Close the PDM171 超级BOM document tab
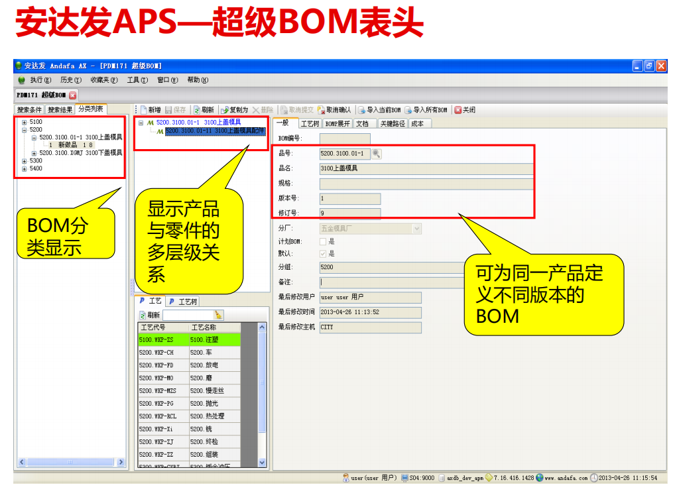 tap(73, 95)
